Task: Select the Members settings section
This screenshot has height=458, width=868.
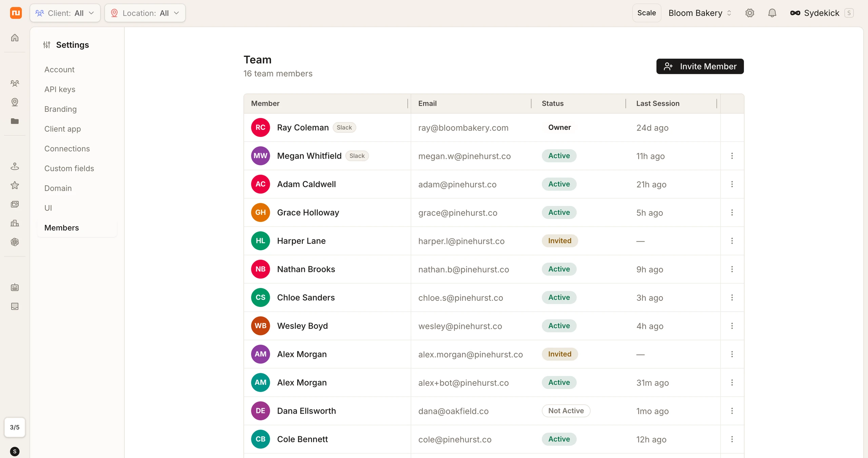Action: pyautogui.click(x=77, y=228)
